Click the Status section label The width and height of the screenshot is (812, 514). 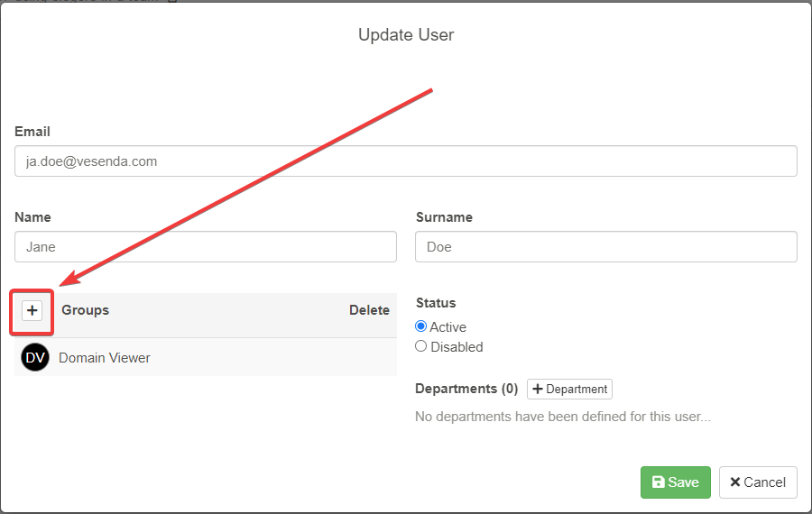point(436,303)
